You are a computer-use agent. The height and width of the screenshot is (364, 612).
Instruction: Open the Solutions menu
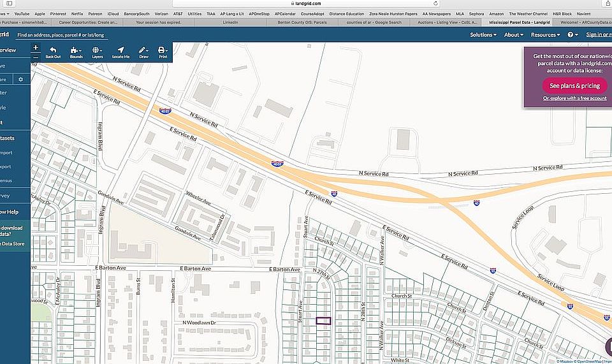(483, 34)
